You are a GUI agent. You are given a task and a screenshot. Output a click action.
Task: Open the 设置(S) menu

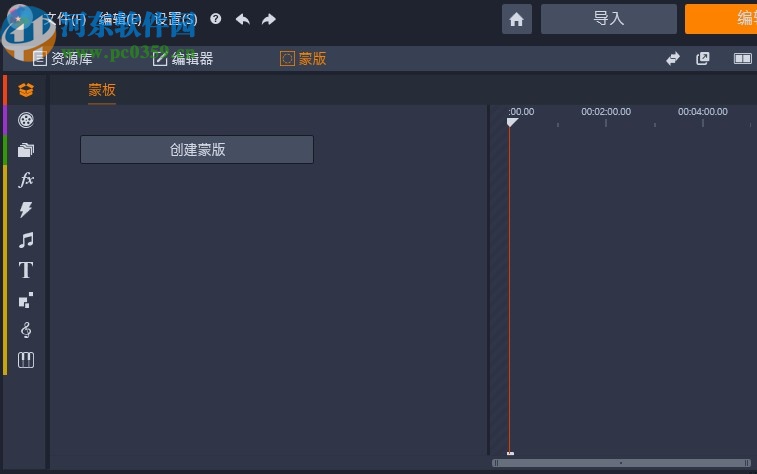pyautogui.click(x=176, y=19)
